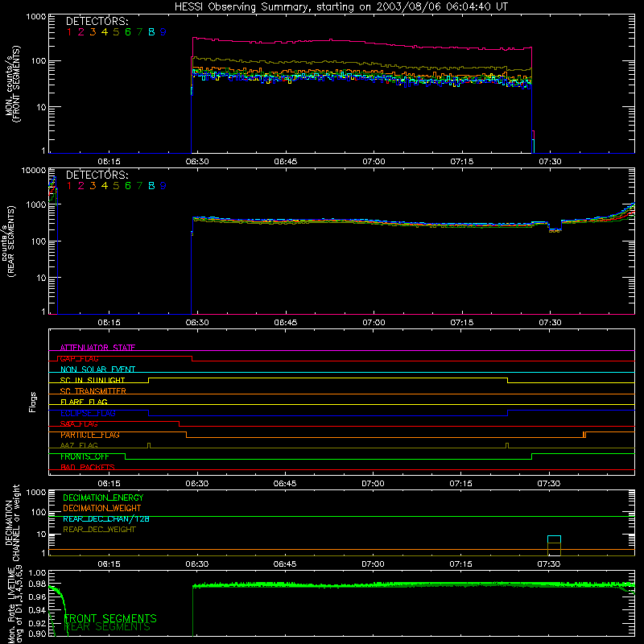Click 0.94 tick on livetime axis
This screenshot has height=644, width=644.
[x=38, y=609]
